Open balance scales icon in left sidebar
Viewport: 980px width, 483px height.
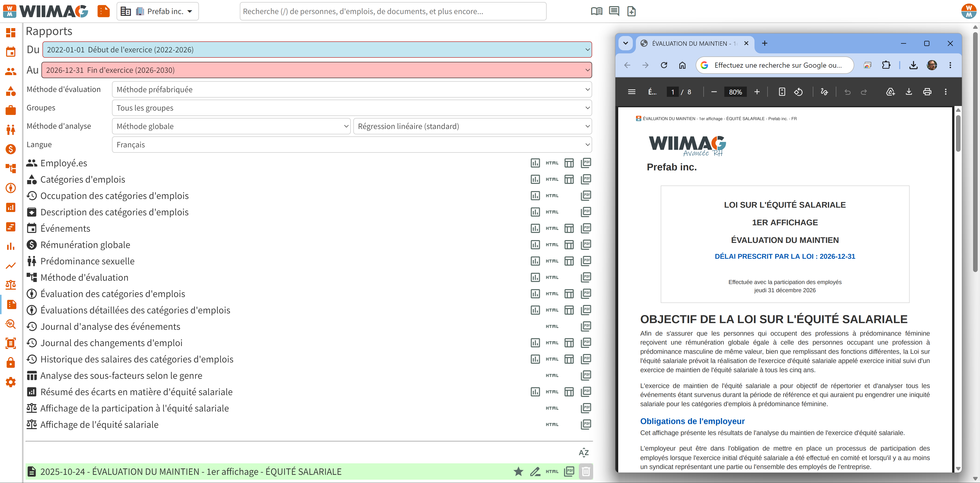(x=11, y=285)
